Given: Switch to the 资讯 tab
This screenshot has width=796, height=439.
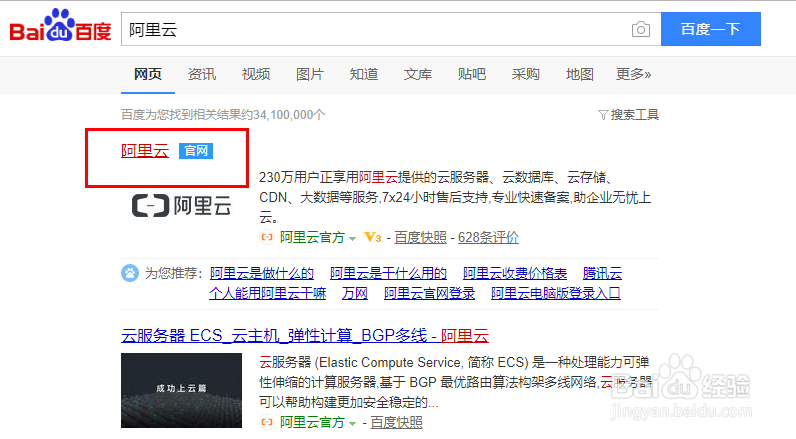Looking at the screenshot, I should [x=202, y=74].
